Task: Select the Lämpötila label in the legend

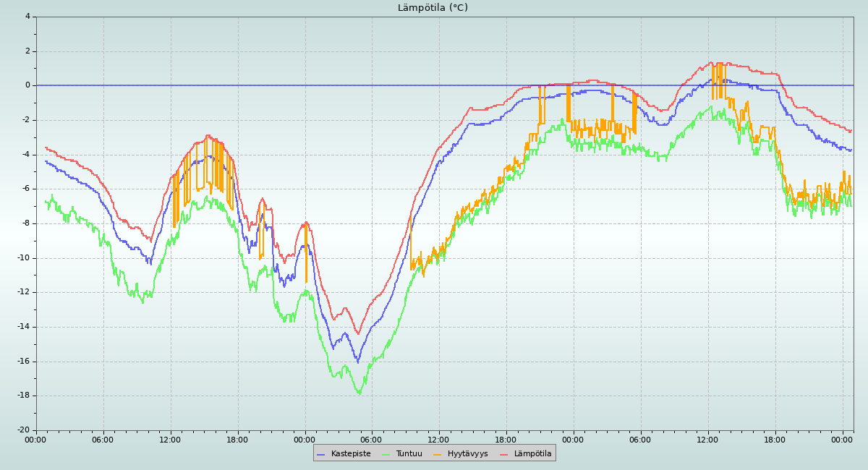Action: click(532, 454)
